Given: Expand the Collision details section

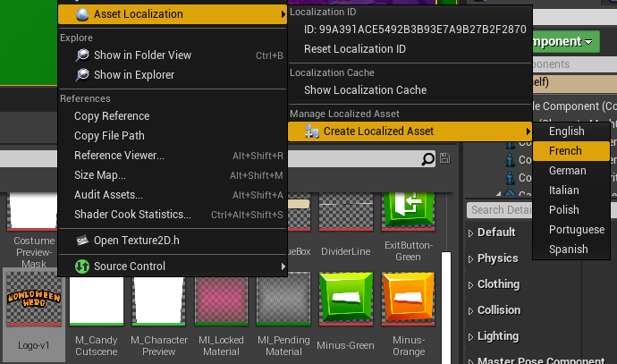Looking at the screenshot, I should click(471, 311).
